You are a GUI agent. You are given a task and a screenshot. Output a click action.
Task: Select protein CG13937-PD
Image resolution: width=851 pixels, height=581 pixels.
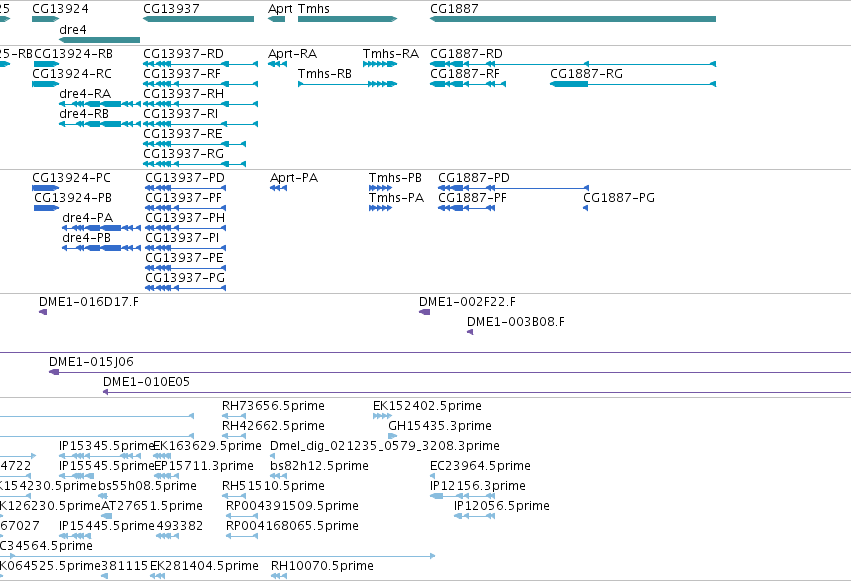tap(185, 178)
